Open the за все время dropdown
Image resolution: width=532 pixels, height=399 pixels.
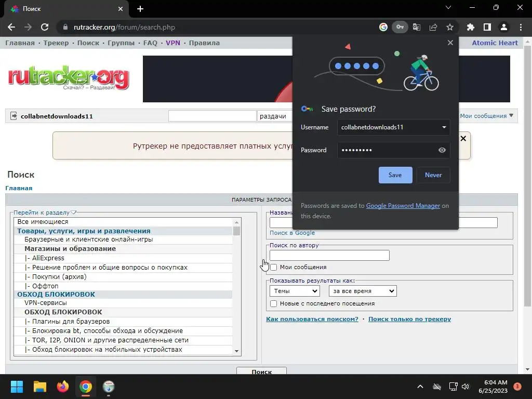pyautogui.click(x=363, y=291)
